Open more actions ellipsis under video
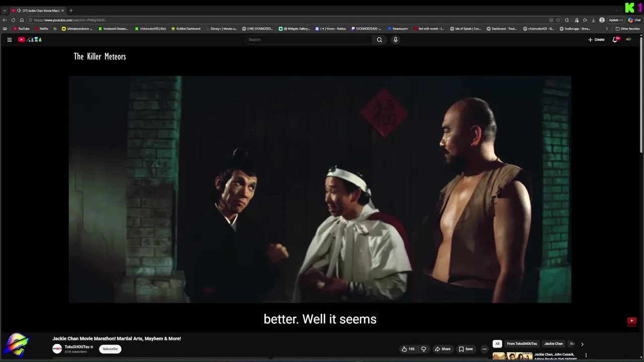The height and width of the screenshot is (362, 644). [485, 349]
